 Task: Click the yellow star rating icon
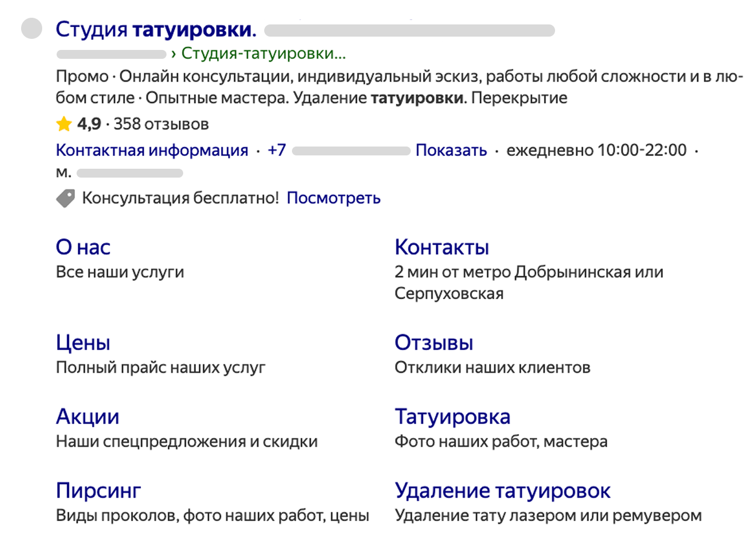[x=64, y=123]
